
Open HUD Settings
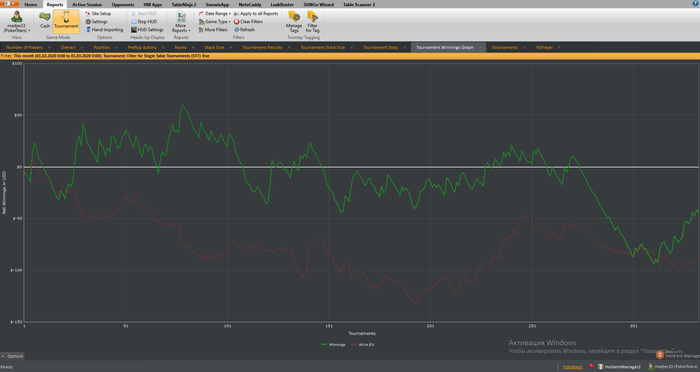(x=147, y=29)
